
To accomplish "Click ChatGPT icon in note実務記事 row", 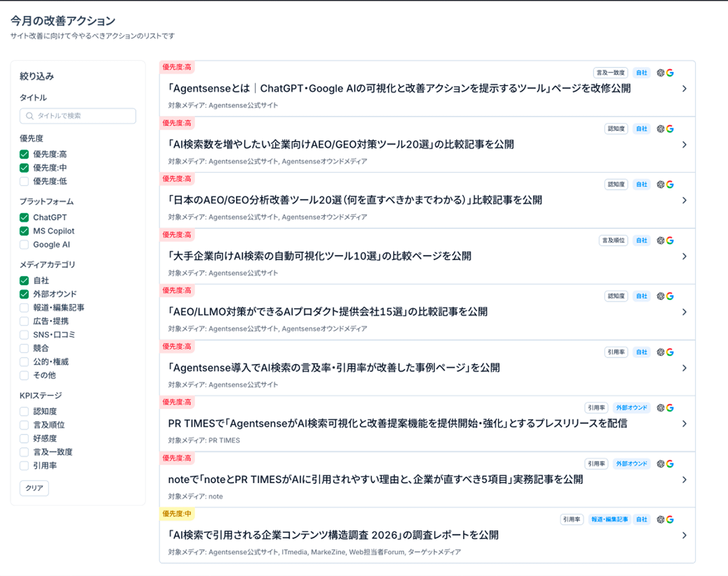I will [x=661, y=464].
